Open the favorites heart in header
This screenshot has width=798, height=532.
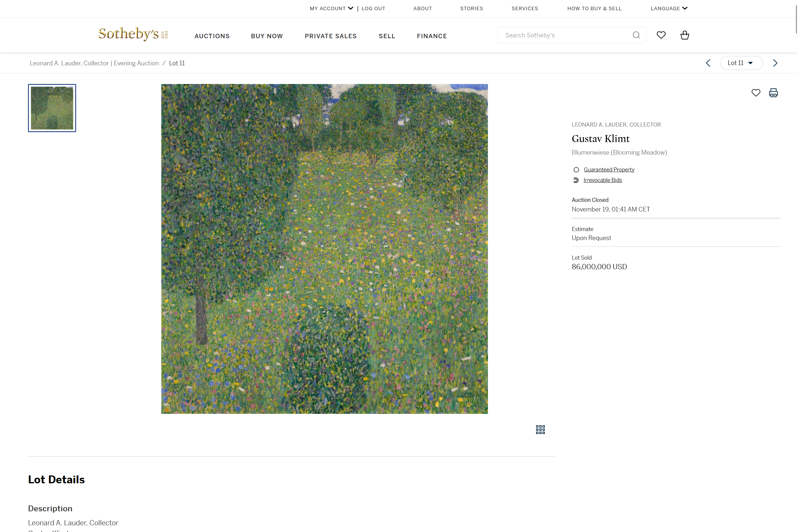(x=661, y=35)
